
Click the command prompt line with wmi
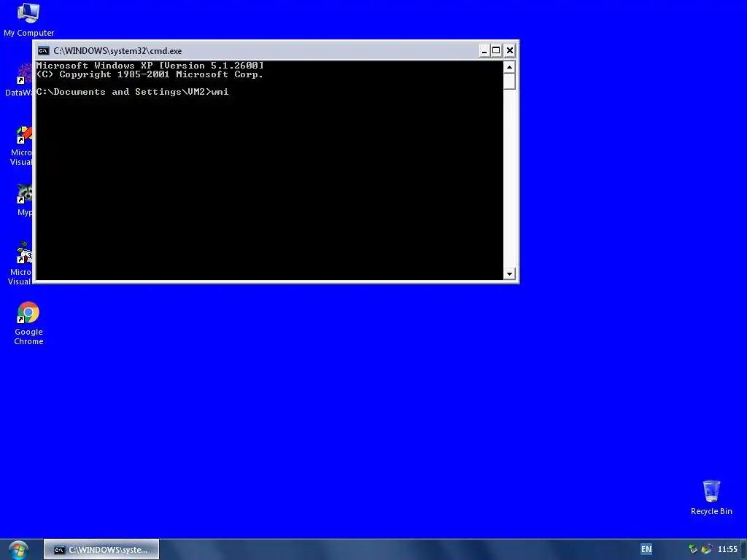133,92
